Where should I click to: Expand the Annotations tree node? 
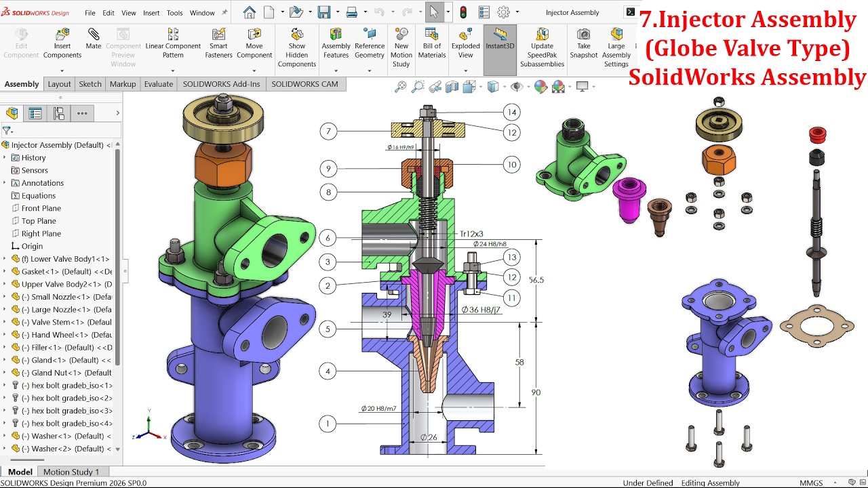pos(5,183)
